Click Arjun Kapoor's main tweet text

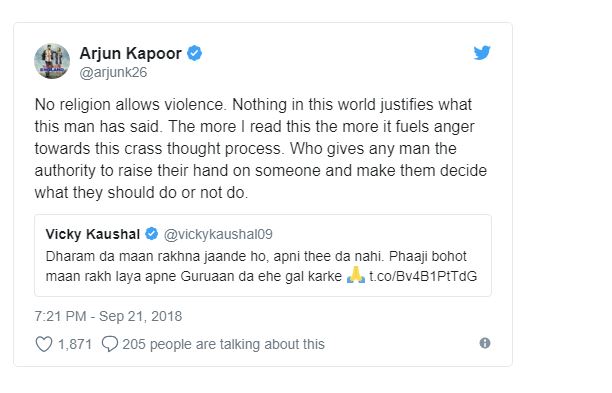pos(261,149)
